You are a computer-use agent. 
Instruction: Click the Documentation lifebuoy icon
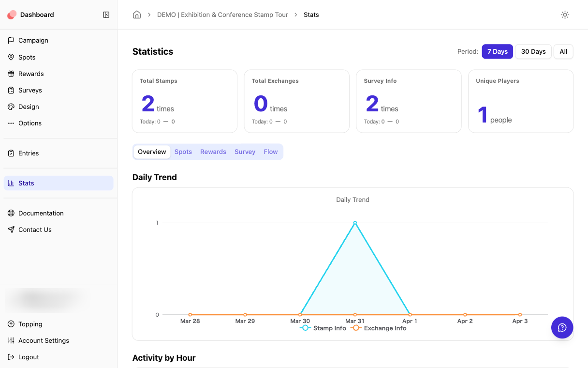tap(11, 213)
